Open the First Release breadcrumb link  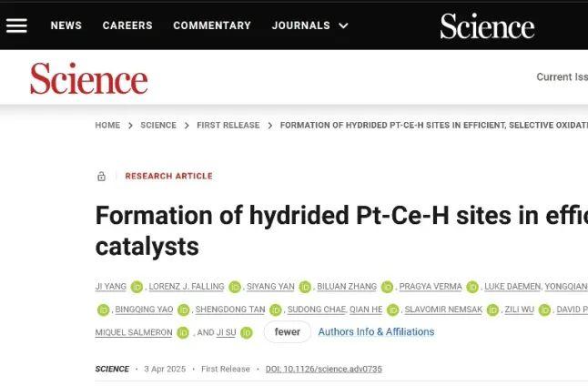pyautogui.click(x=228, y=126)
